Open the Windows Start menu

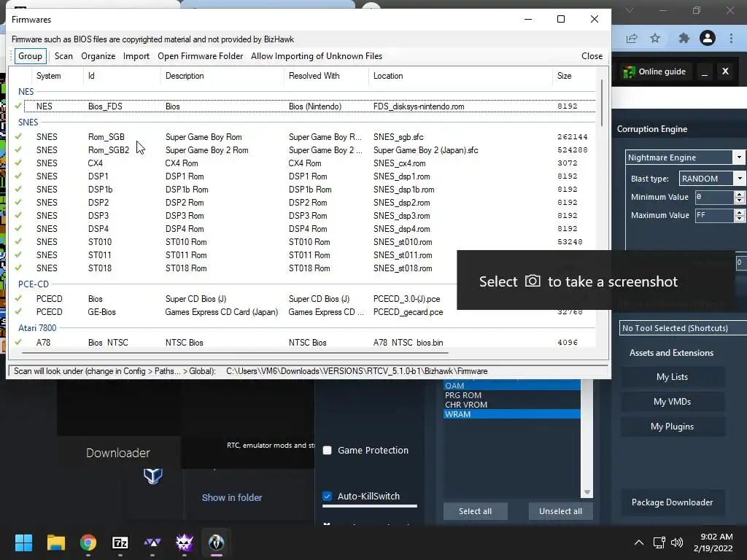23,542
